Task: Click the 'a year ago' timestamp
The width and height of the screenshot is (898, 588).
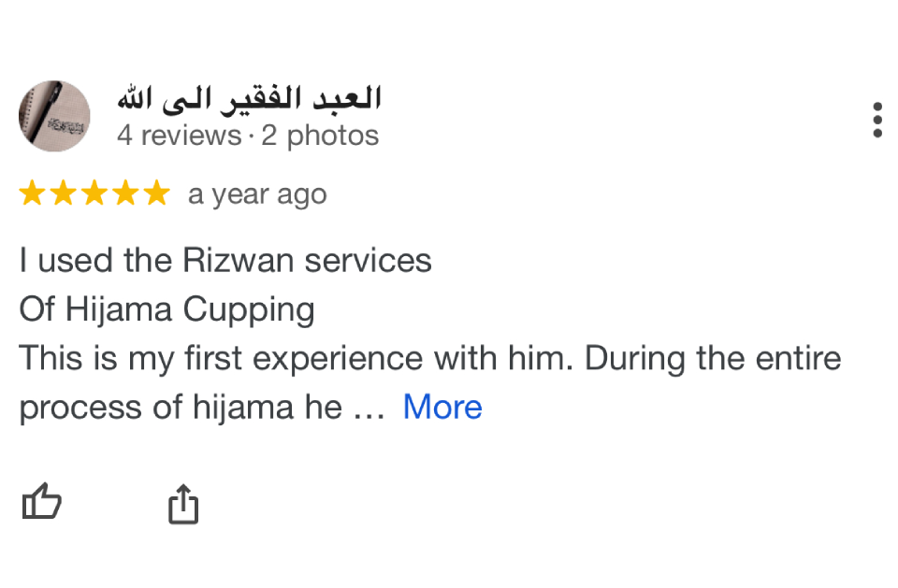Action: click(257, 195)
